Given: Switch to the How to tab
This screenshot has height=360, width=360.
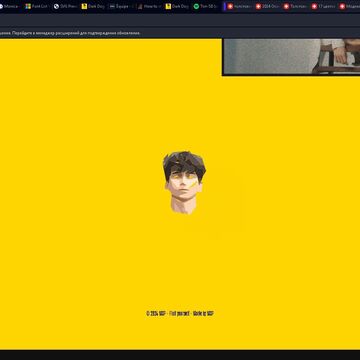Looking at the screenshot, I should 149,6.
